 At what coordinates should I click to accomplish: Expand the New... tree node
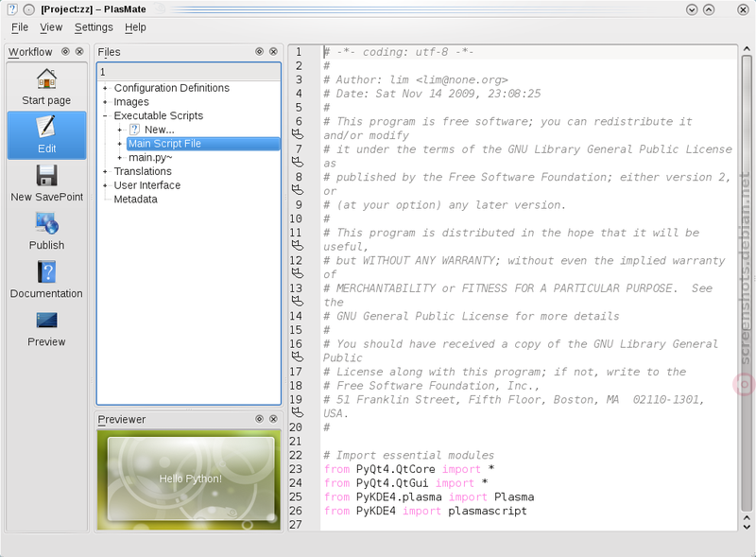point(120,130)
